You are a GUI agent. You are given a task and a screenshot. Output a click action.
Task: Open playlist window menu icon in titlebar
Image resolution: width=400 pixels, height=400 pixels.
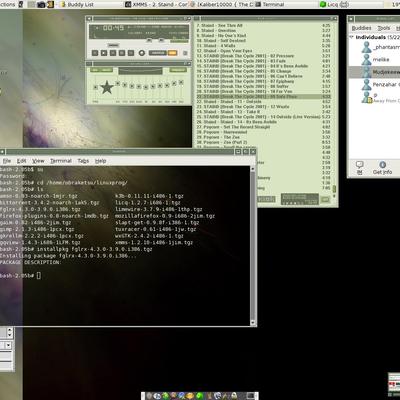(197, 19)
